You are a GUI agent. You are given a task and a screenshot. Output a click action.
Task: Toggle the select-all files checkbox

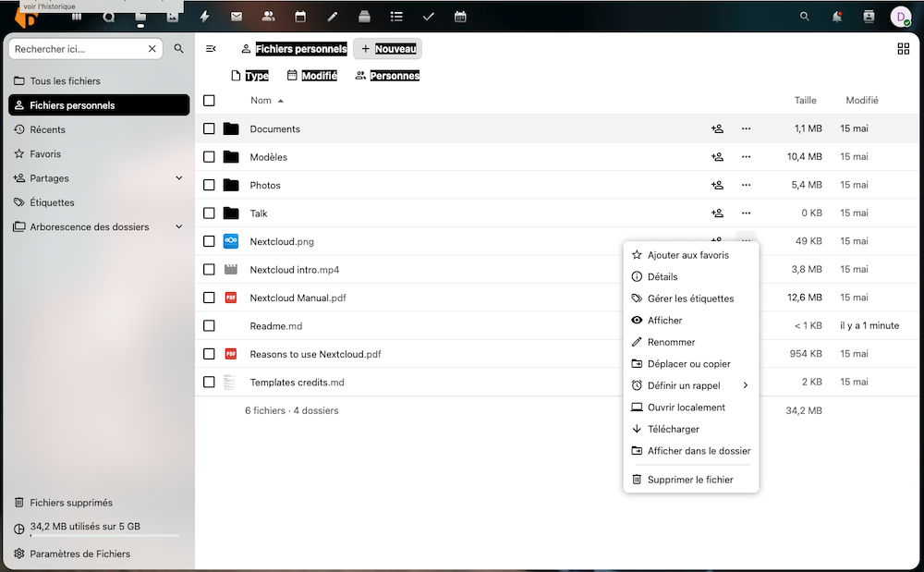pyautogui.click(x=209, y=101)
